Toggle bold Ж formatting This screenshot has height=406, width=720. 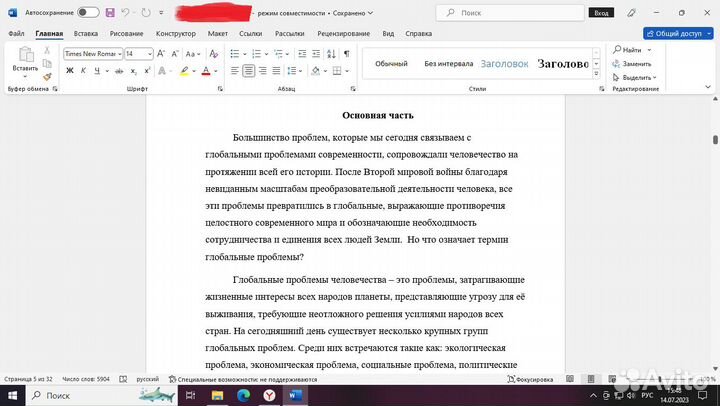coord(70,71)
